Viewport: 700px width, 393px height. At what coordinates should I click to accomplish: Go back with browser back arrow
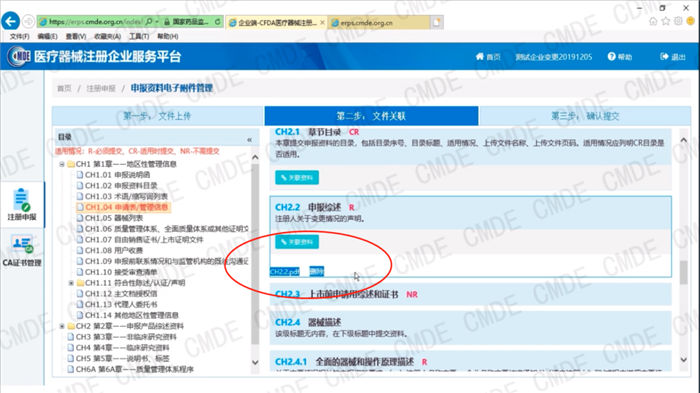coord(10,21)
